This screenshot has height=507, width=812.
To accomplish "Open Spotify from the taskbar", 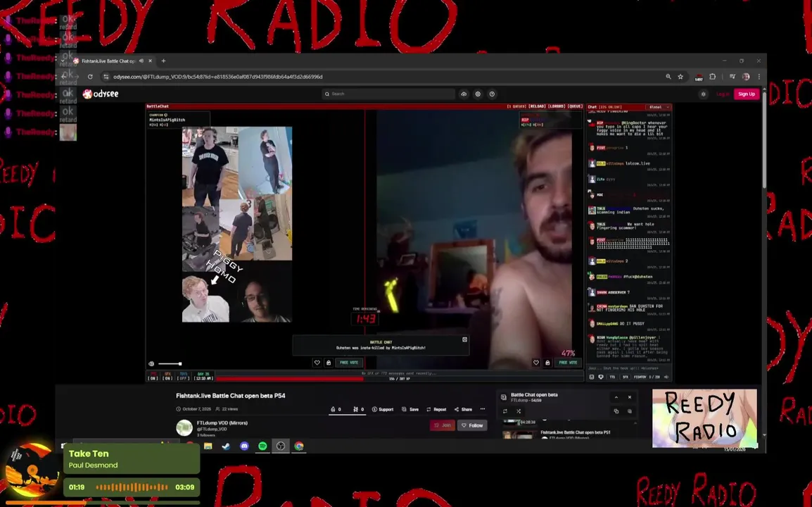I will pos(262,446).
